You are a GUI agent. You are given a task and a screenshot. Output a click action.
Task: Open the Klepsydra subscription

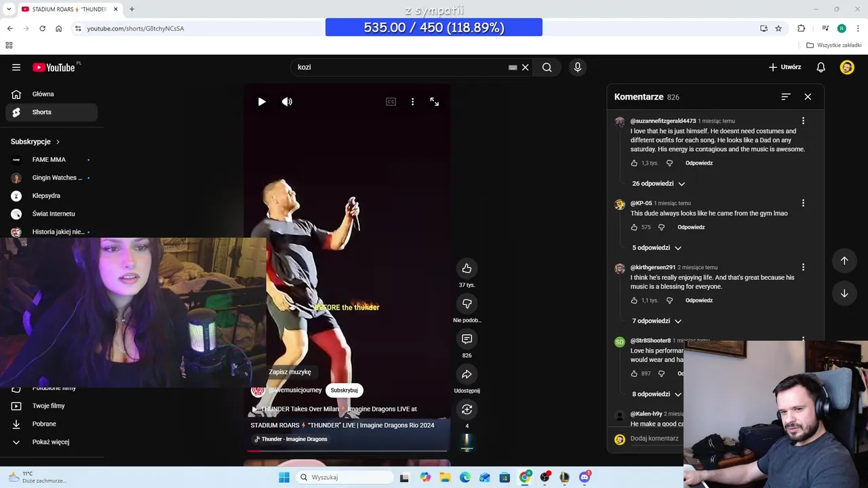click(x=52, y=196)
